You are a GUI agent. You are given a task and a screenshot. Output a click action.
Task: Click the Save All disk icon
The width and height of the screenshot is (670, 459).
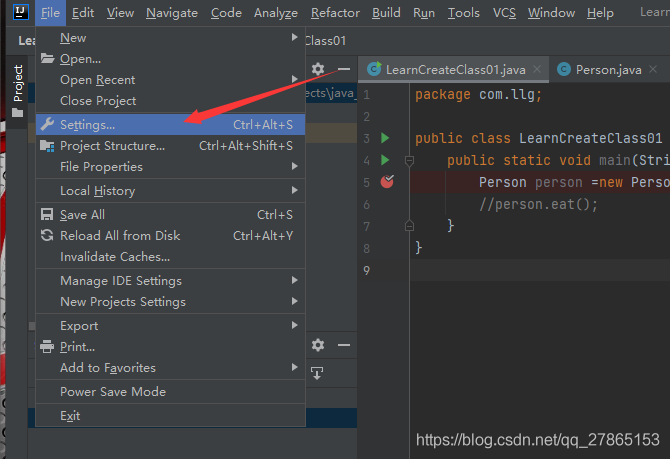(x=46, y=215)
